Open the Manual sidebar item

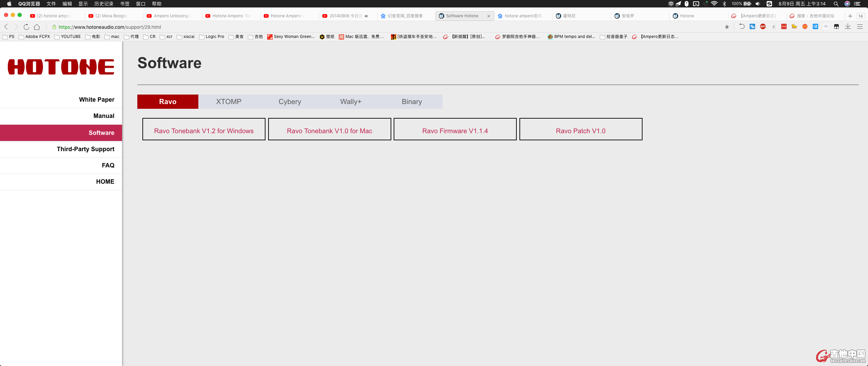(61, 116)
